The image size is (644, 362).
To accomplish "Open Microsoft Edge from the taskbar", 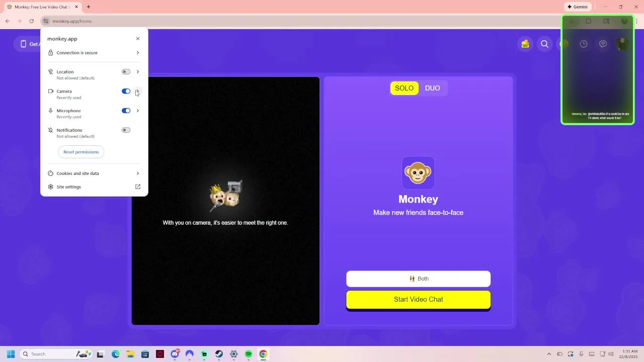I will click(x=116, y=354).
